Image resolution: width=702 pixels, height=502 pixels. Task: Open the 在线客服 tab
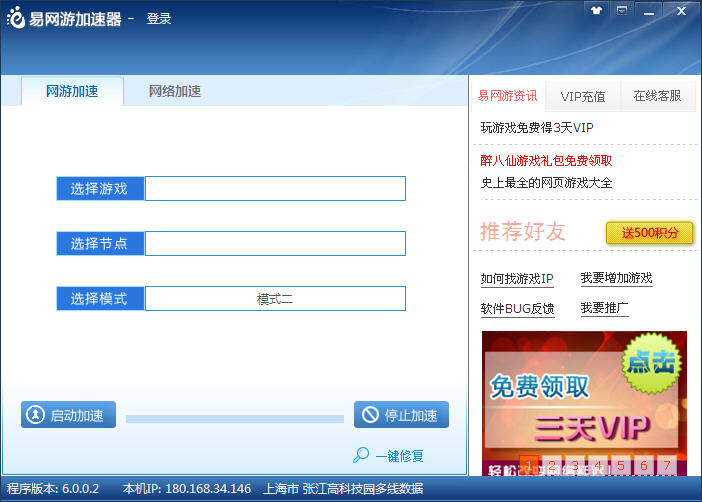pyautogui.click(x=657, y=96)
